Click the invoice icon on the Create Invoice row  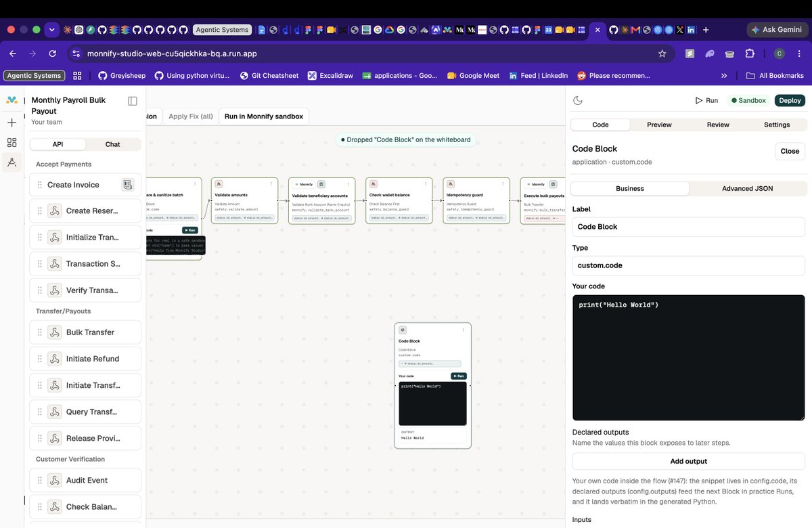point(127,185)
